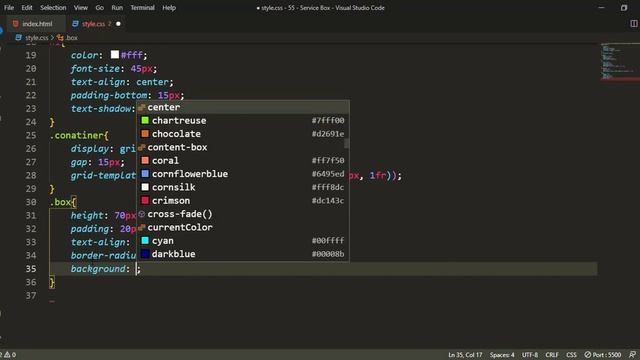This screenshot has height=360, width=640.
Task: Click the suggestion list scrollbar thumb
Action: 347,143
